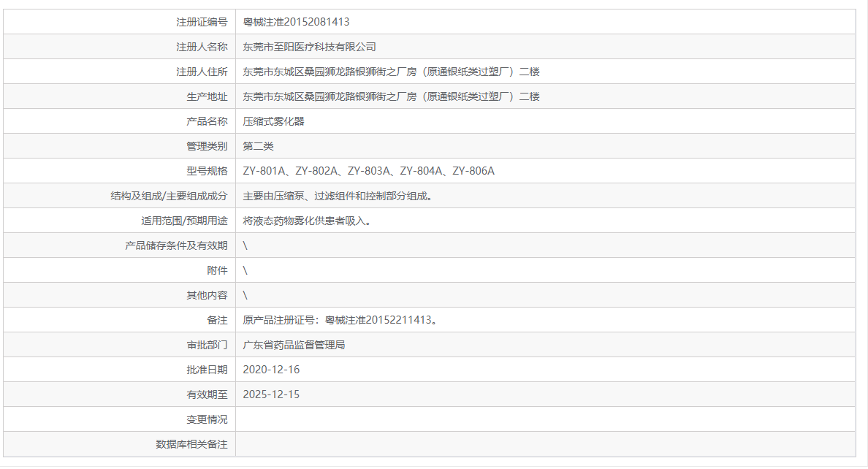Click the 审批部门 label

207,345
